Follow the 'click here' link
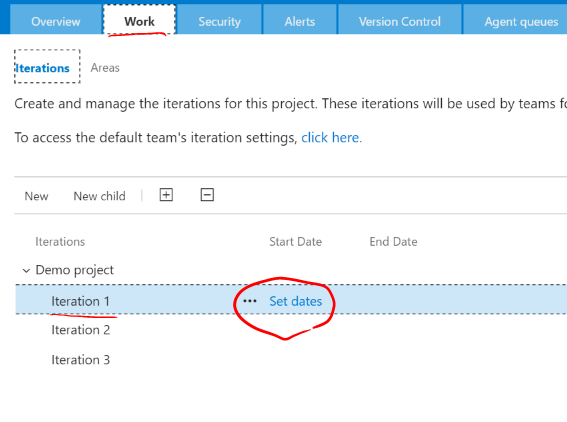The width and height of the screenshot is (567, 422). 332,137
